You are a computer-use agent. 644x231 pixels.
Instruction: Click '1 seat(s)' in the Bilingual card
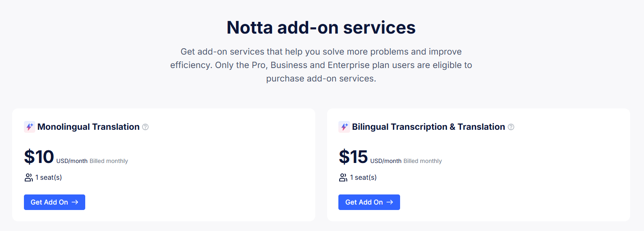pyautogui.click(x=363, y=178)
